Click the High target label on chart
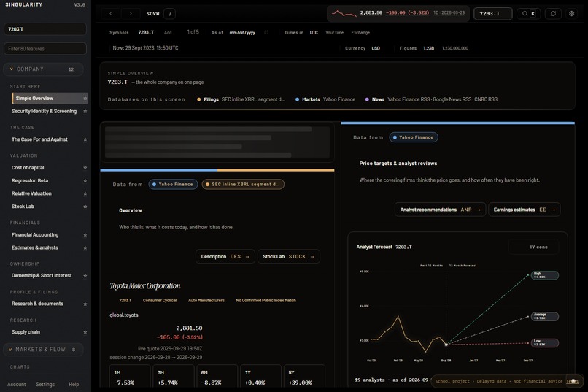 (x=544, y=275)
